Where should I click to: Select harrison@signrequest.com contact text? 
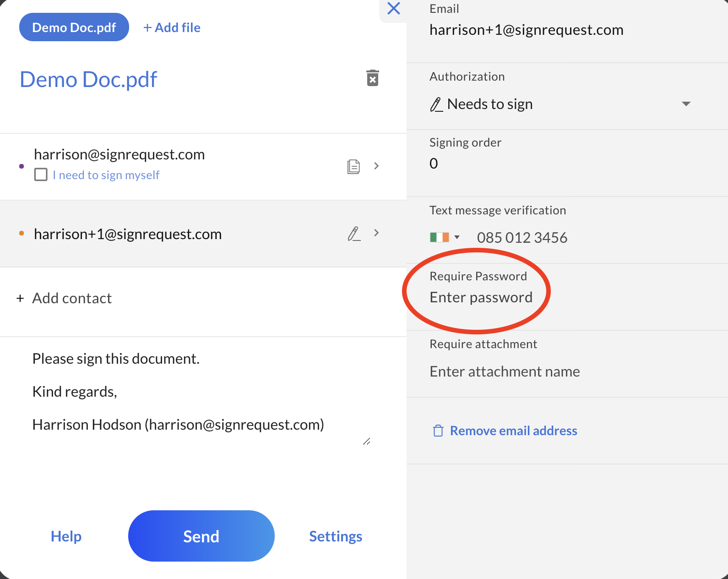[119, 154]
